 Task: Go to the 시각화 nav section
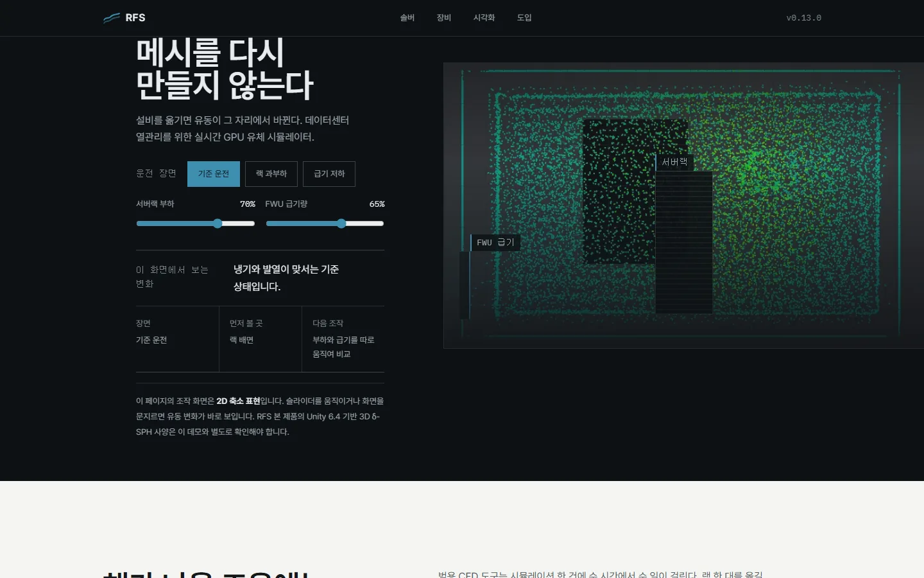coord(484,18)
